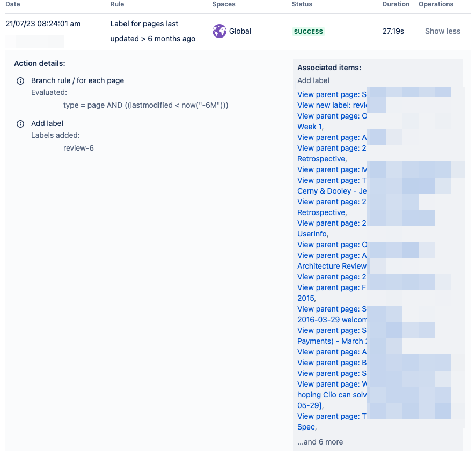Image resolution: width=476 pixels, height=451 pixels.
Task: Click the 'Action details:' heading
Action: tap(40, 63)
